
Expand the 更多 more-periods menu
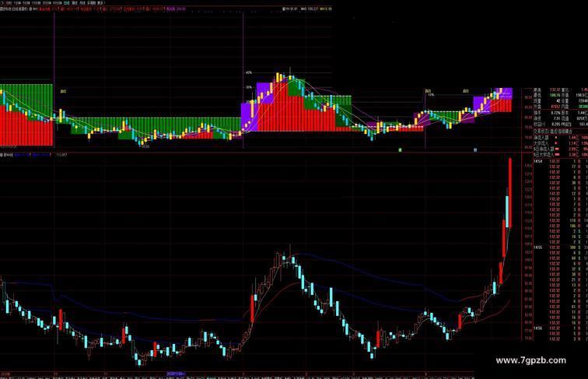click(x=100, y=2)
